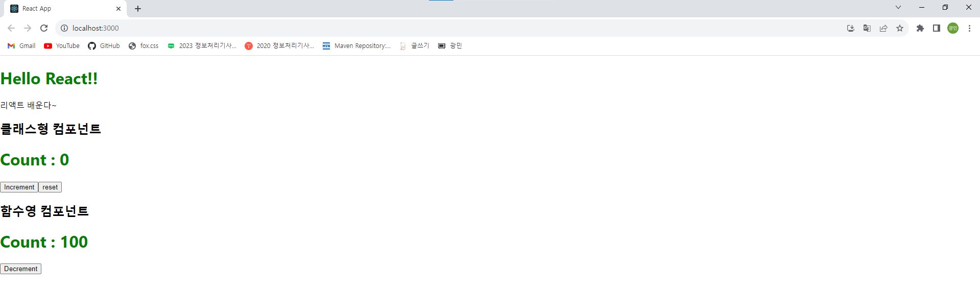Minimize the Chrome window

922,7
